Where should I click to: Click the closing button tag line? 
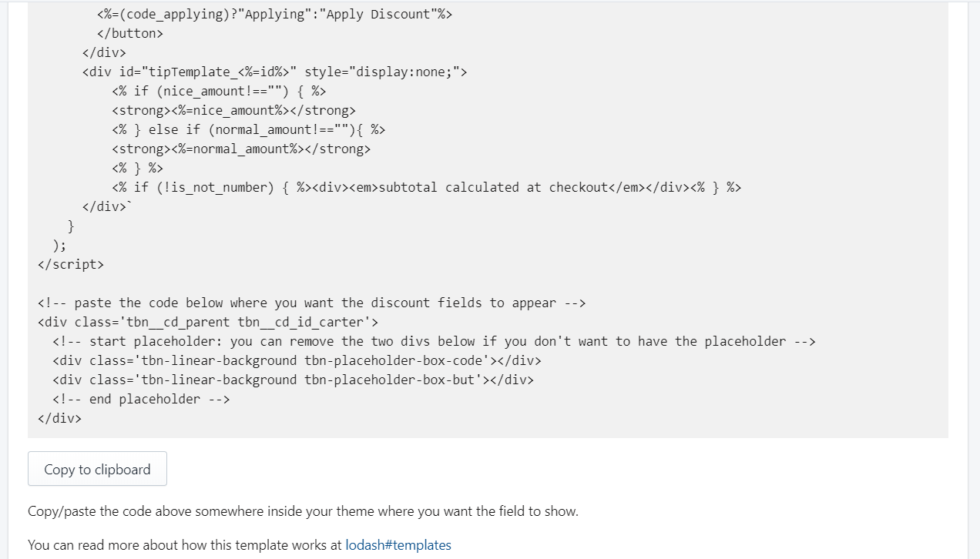pyautogui.click(x=130, y=34)
